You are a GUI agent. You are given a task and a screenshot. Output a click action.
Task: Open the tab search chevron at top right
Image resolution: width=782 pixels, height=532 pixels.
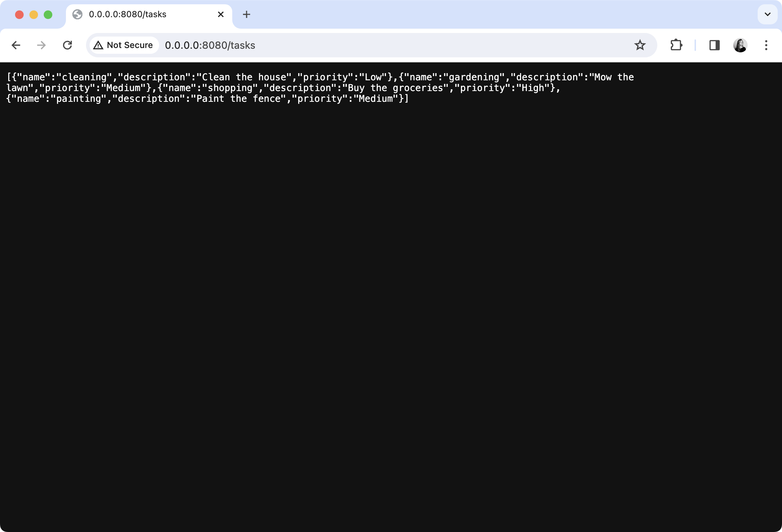tap(767, 14)
